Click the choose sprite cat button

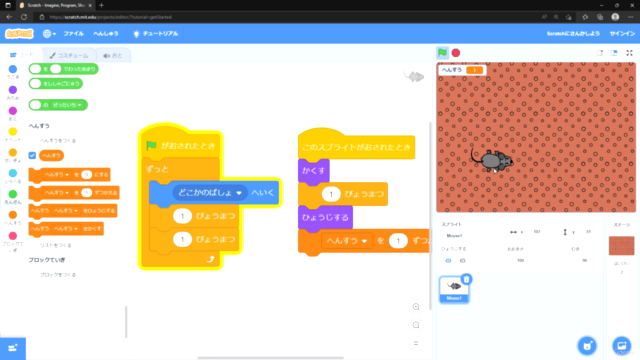(x=587, y=346)
